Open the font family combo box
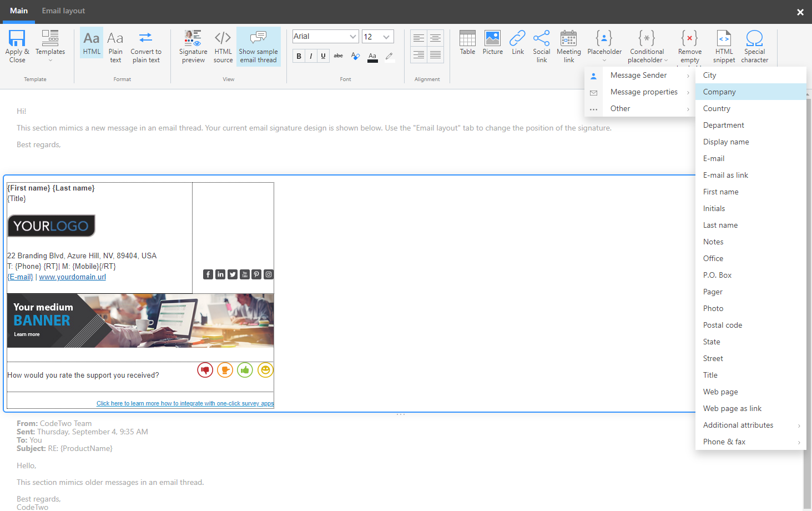Screen dimensions: 812x511 pos(325,36)
